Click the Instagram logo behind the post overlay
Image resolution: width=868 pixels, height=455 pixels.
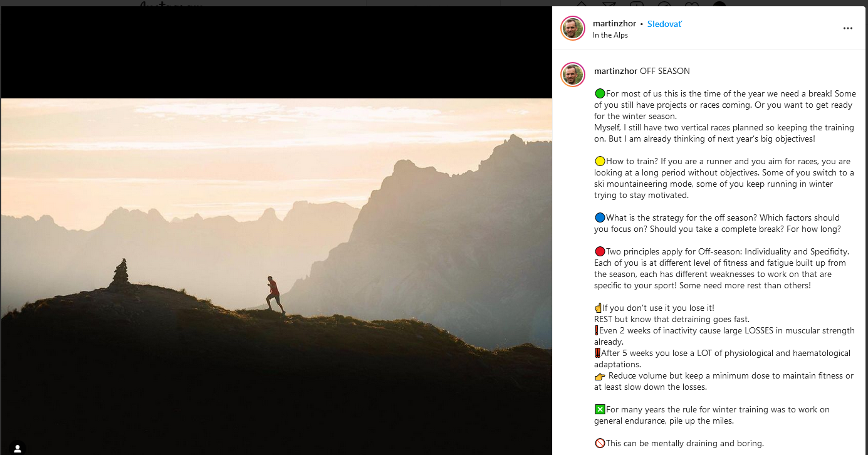click(x=171, y=4)
